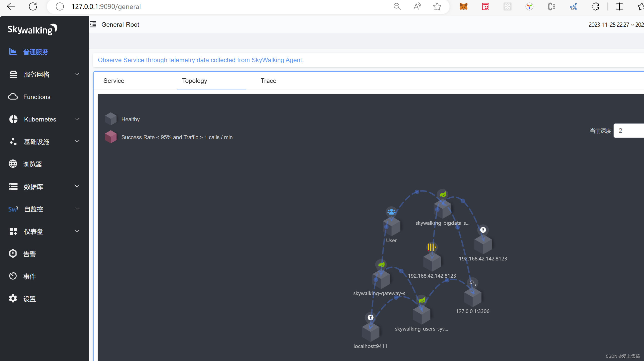Open the MetaMask browser extension
The image size is (644, 361).
[463, 6]
